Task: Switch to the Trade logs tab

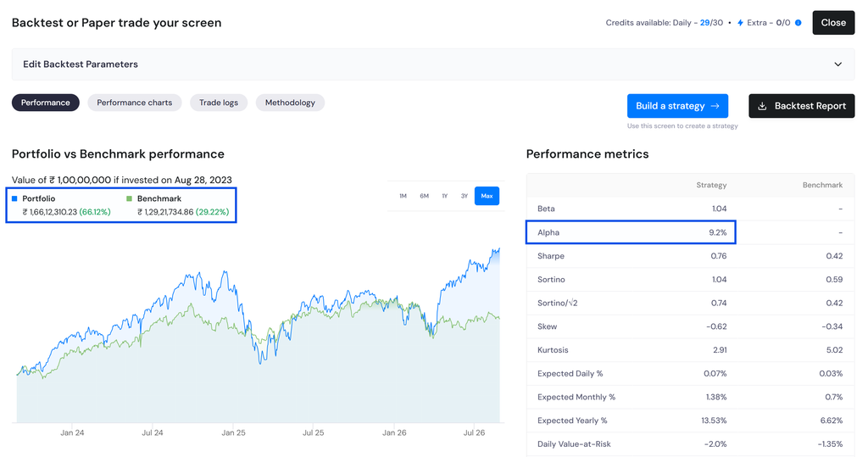Action: (x=219, y=103)
